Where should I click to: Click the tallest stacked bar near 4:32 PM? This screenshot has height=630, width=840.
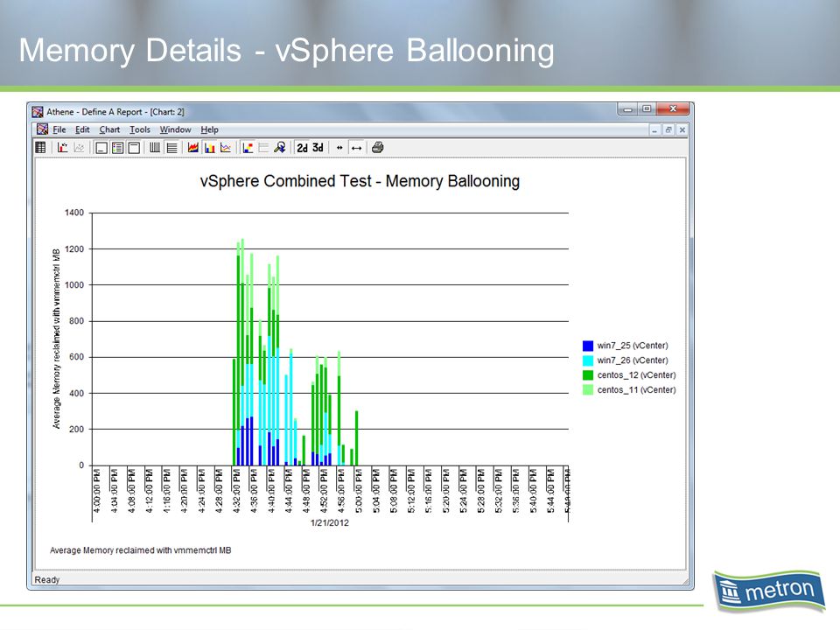point(242,352)
